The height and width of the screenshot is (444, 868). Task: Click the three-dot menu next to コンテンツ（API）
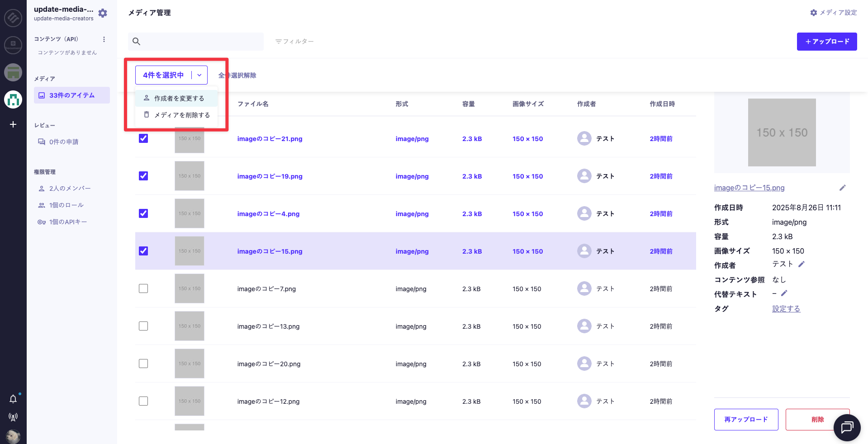tap(104, 39)
